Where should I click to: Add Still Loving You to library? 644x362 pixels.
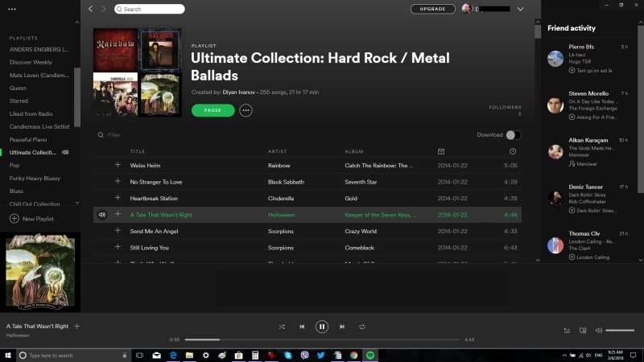click(118, 247)
